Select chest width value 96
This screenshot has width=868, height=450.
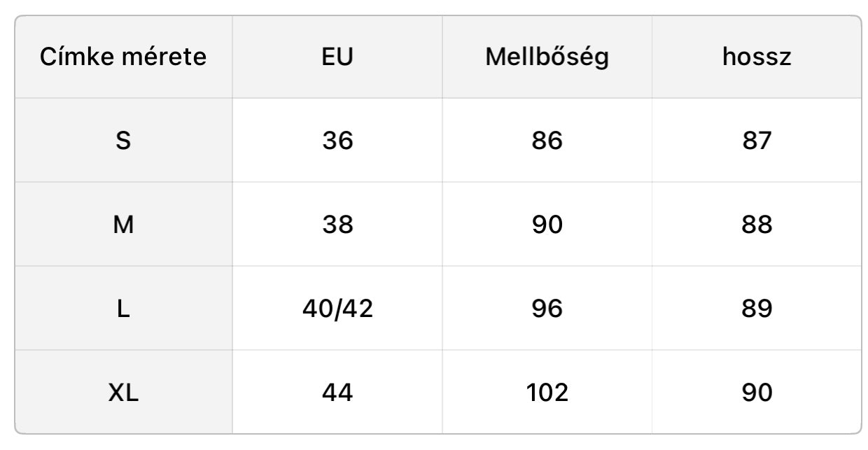547,309
